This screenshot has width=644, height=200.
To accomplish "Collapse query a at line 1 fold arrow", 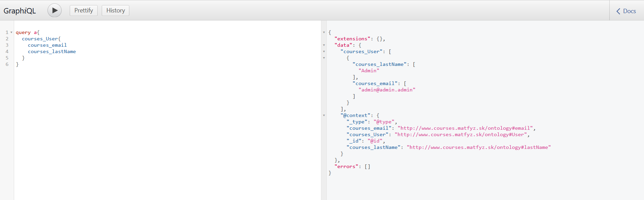I will click(x=11, y=33).
